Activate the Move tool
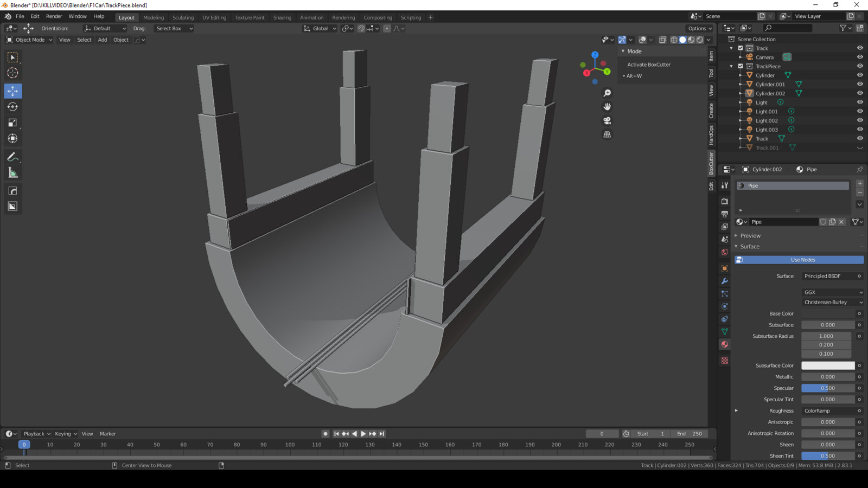 click(x=12, y=91)
